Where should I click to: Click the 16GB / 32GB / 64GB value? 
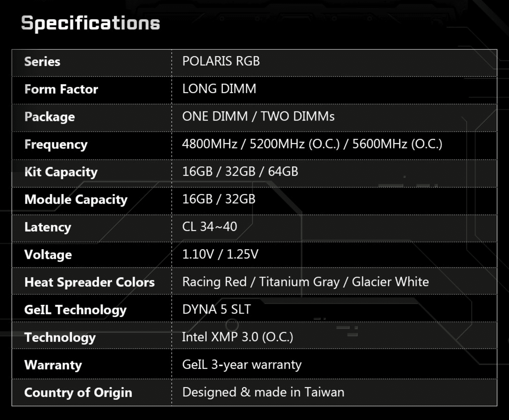pyautogui.click(x=240, y=172)
